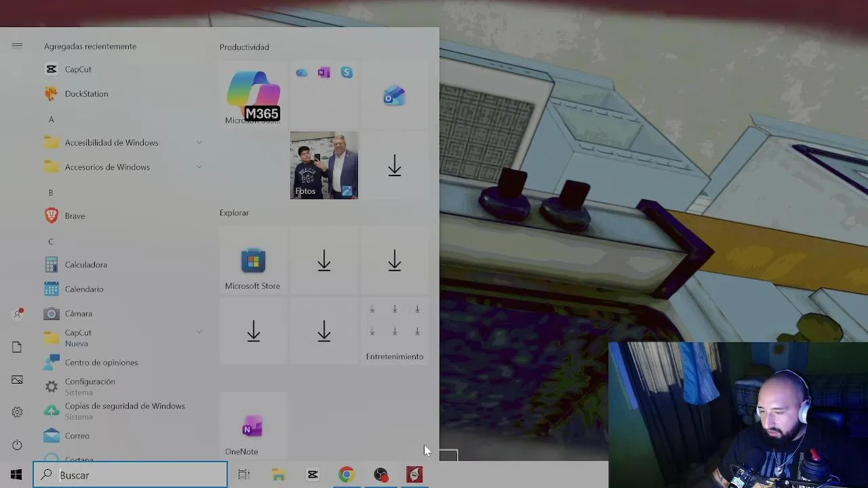This screenshot has width=868, height=488.
Task: Click the Explorar group heading
Action: click(234, 213)
